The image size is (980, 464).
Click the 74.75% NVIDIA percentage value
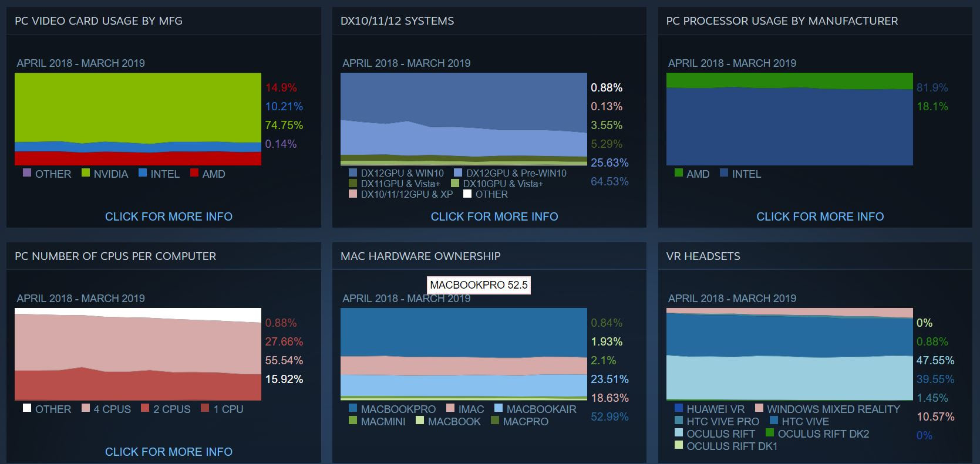click(284, 125)
